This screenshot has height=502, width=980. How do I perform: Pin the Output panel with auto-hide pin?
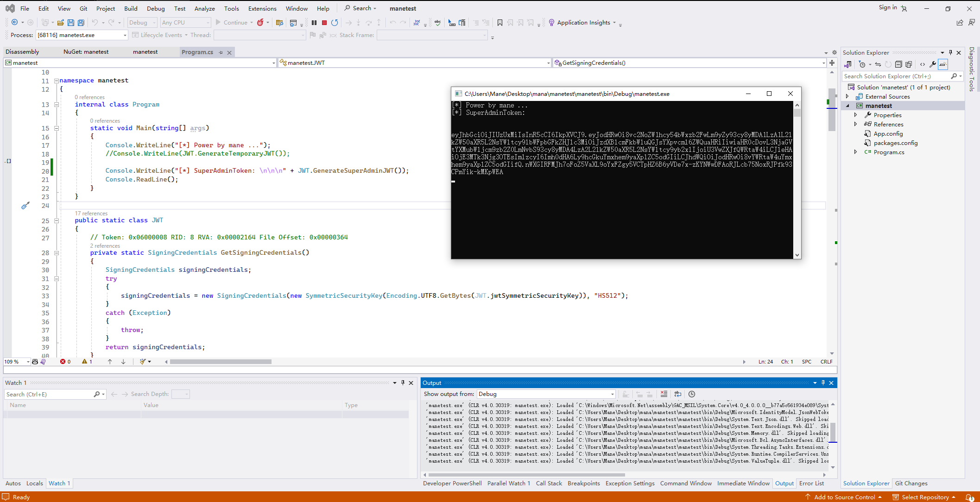tap(823, 383)
